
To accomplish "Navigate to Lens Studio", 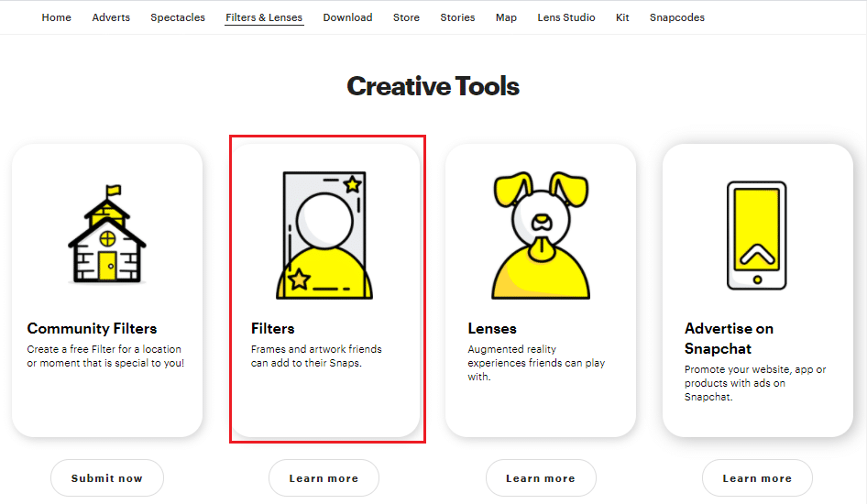I will tap(566, 17).
